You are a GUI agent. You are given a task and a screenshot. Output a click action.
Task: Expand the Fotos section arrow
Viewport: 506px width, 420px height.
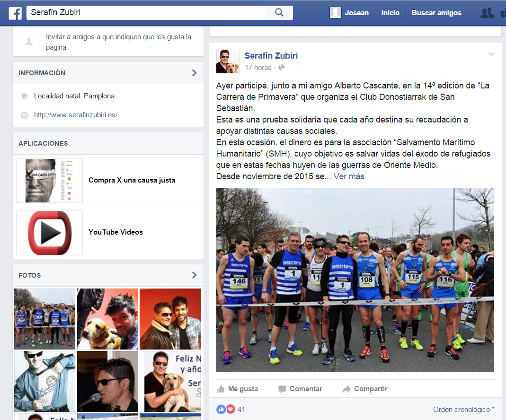pos(194,275)
